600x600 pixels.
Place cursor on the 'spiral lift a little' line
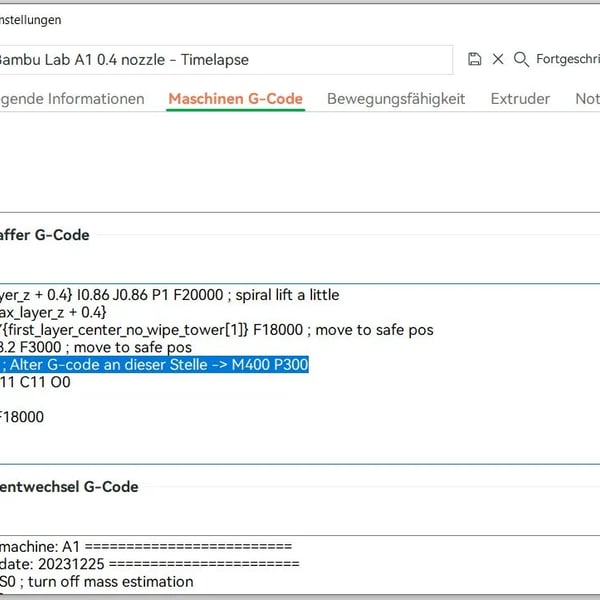[x=170, y=295]
